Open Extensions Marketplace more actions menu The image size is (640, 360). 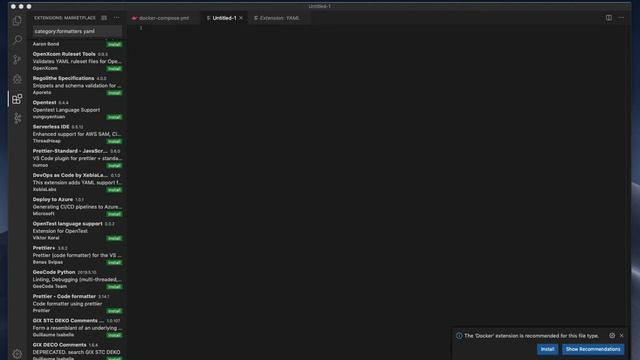coord(117,18)
